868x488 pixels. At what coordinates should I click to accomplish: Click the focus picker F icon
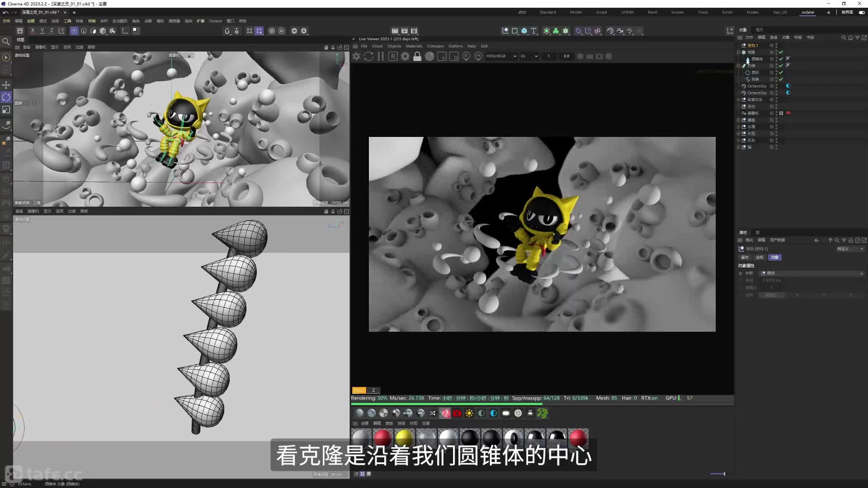point(466,56)
